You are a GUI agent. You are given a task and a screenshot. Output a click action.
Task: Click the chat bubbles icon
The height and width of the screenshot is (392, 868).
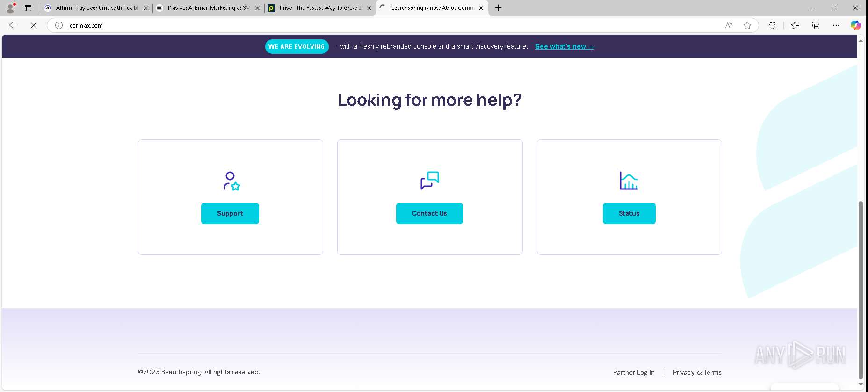click(430, 181)
